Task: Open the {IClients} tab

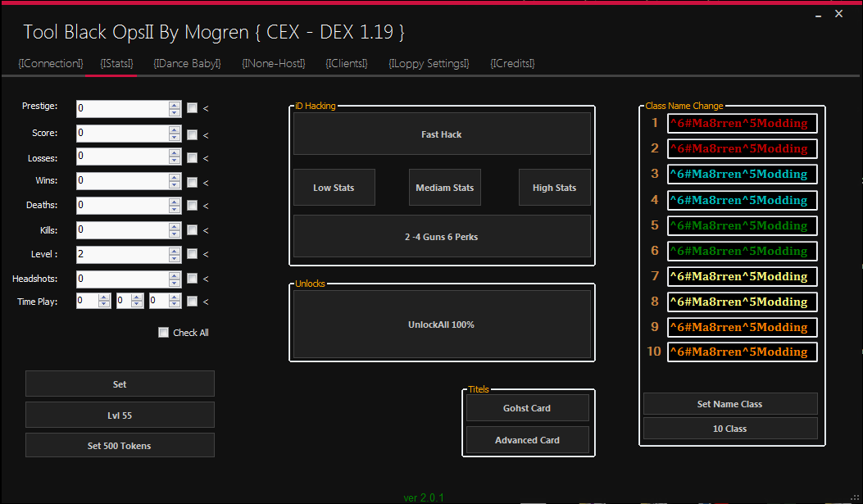Action: click(346, 63)
